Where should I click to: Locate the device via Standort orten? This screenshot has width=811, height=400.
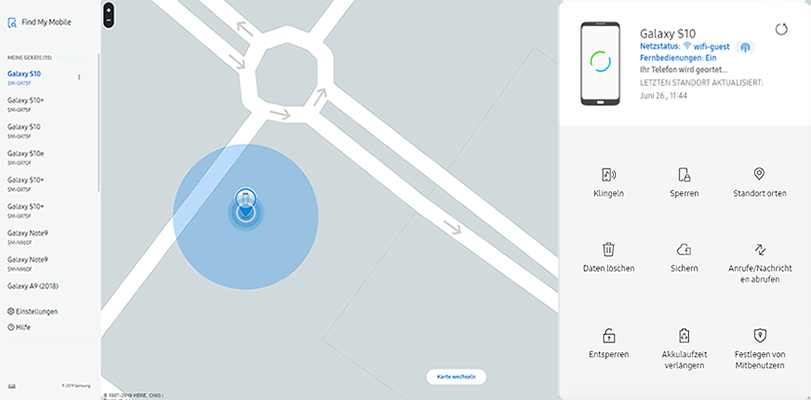pyautogui.click(x=759, y=182)
